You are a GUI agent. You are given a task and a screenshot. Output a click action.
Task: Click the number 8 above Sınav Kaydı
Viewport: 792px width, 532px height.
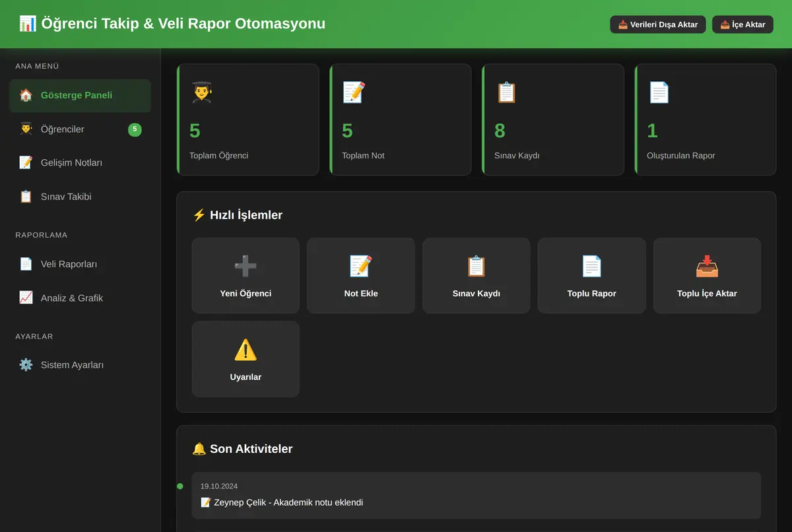click(500, 131)
